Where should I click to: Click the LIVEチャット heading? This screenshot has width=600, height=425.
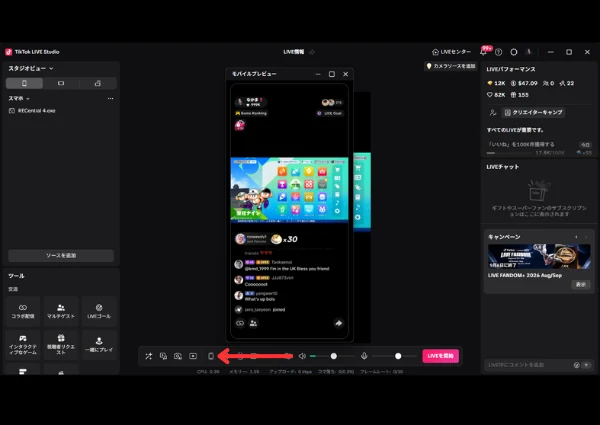[503, 167]
